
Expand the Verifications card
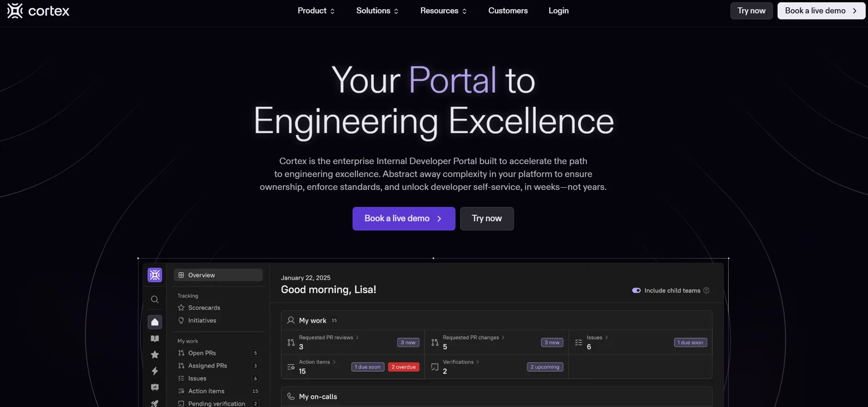pyautogui.click(x=461, y=362)
